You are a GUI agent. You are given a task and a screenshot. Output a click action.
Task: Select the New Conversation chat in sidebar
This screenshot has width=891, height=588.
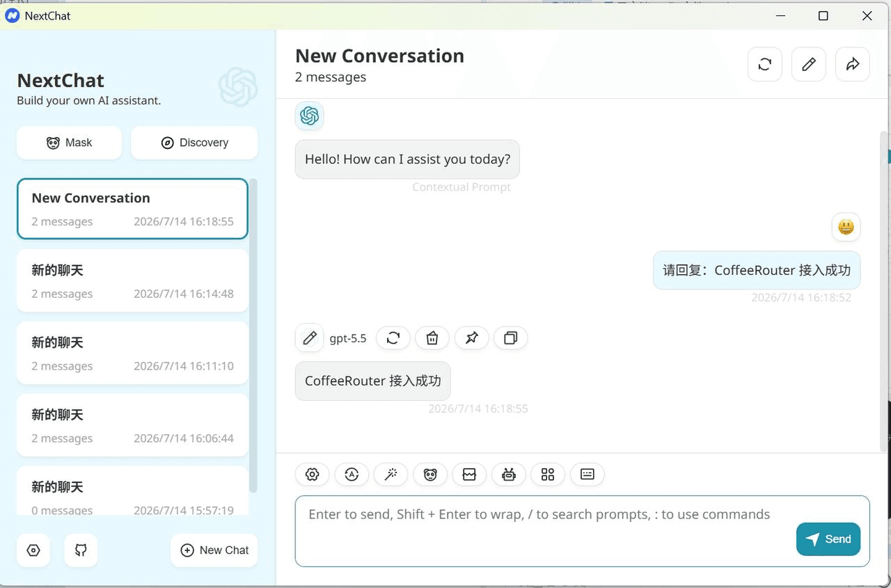click(x=132, y=209)
